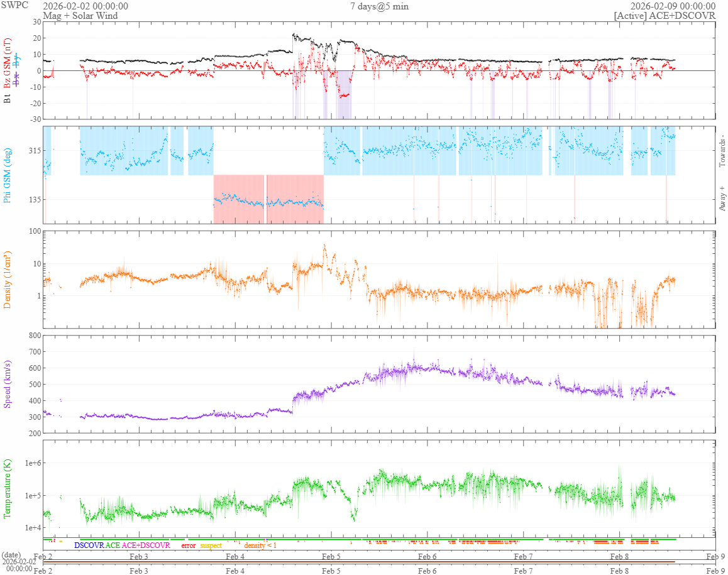Click the green Temperature (K) axis label
The width and height of the screenshot is (728, 575).
tap(7, 489)
